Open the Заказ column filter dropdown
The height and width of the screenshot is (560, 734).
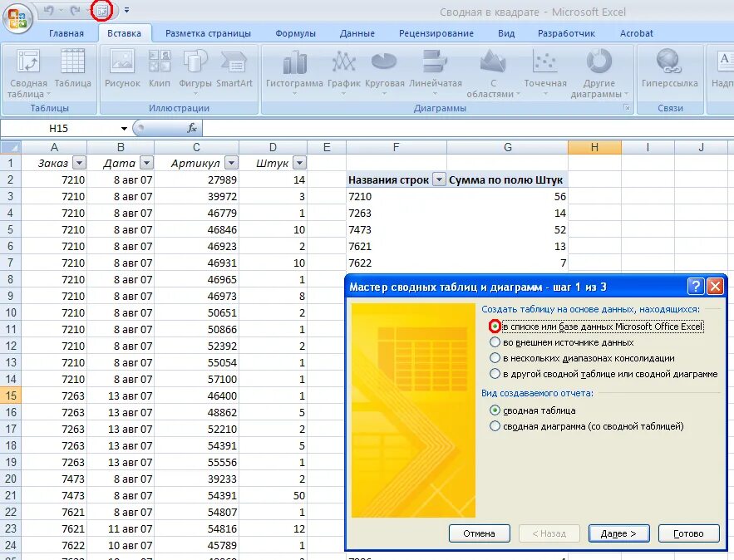(80, 163)
